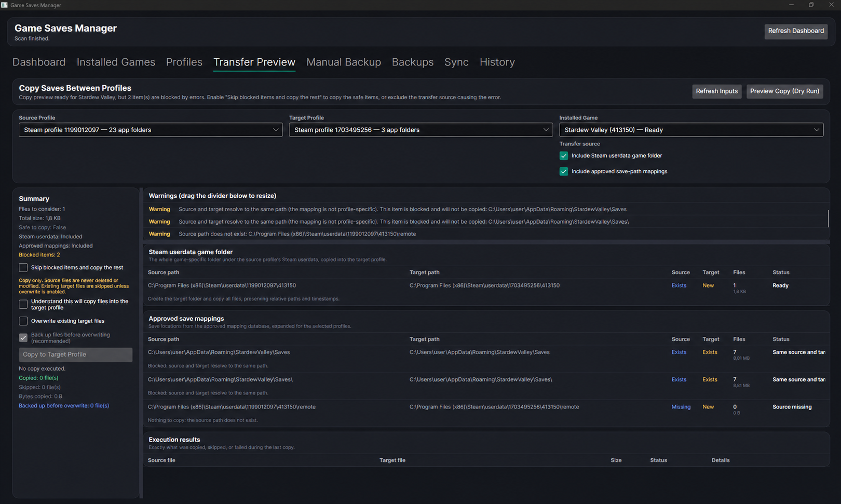Click the userdata 413150 source path row
The width and height of the screenshot is (841, 504).
222,285
